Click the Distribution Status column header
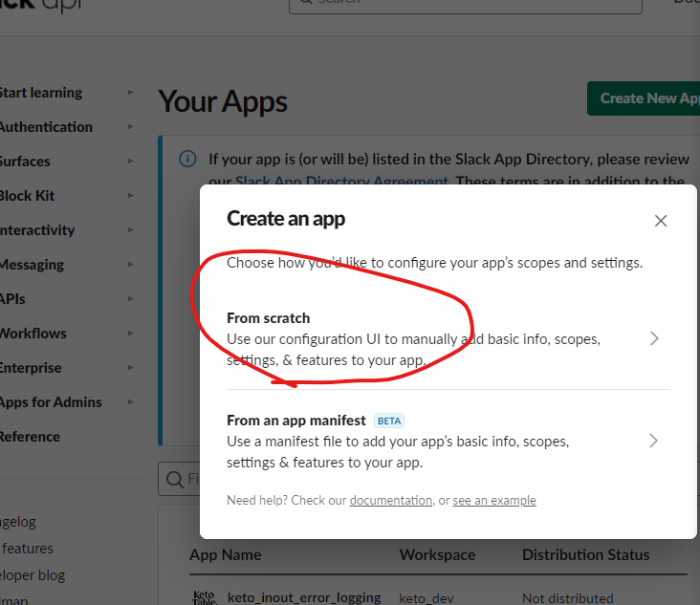The height and width of the screenshot is (605, 700). pyautogui.click(x=585, y=554)
